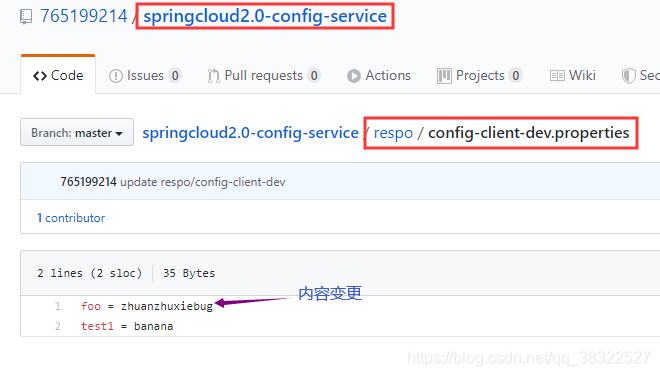This screenshot has width=660, height=376.
Task: Click the config-client-dev.properties file name
Action: point(529,133)
